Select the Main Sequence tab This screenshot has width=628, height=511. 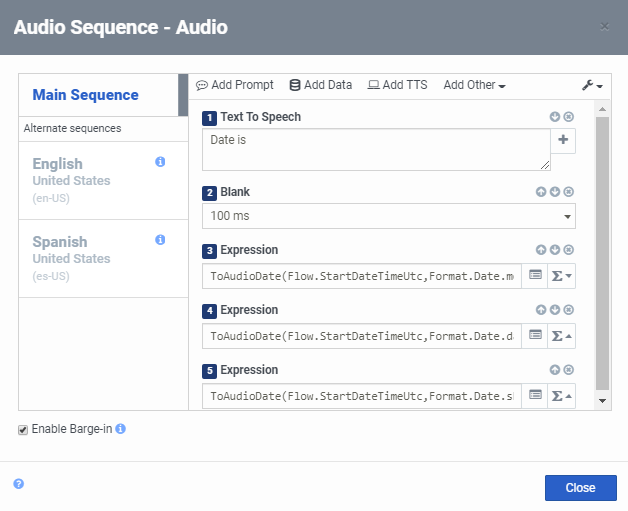(85, 95)
